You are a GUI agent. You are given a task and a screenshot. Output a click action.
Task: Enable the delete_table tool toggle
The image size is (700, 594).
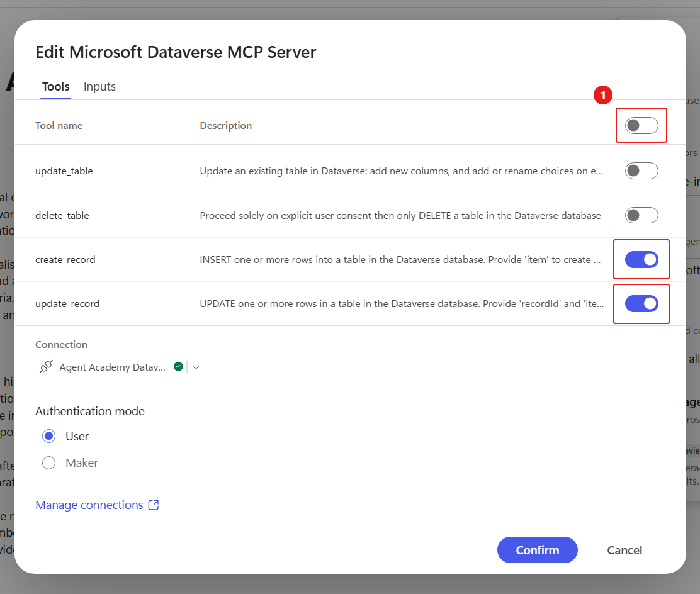pos(641,216)
